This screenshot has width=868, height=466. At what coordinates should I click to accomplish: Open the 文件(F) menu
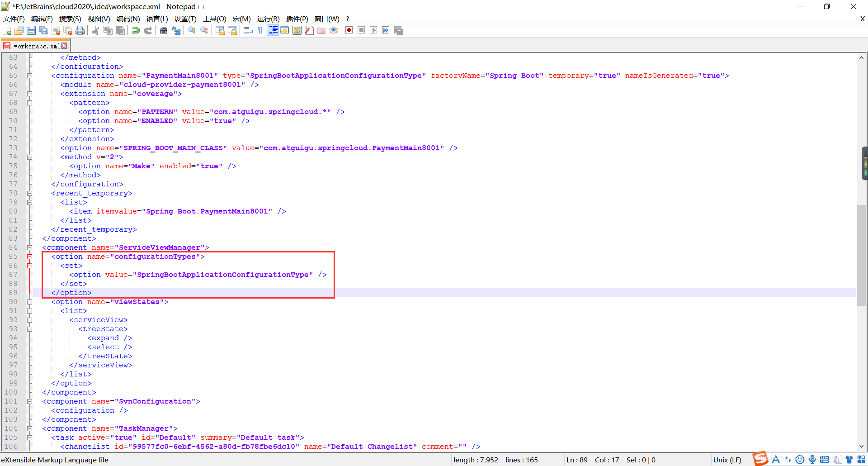[14, 19]
